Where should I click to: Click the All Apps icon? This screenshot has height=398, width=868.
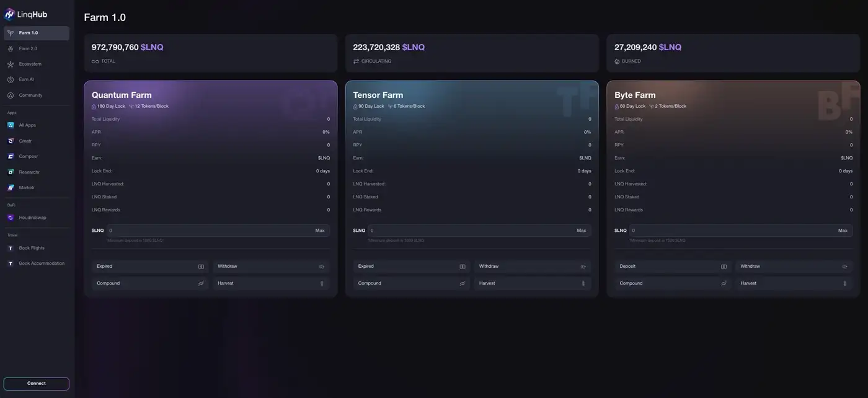pos(11,125)
